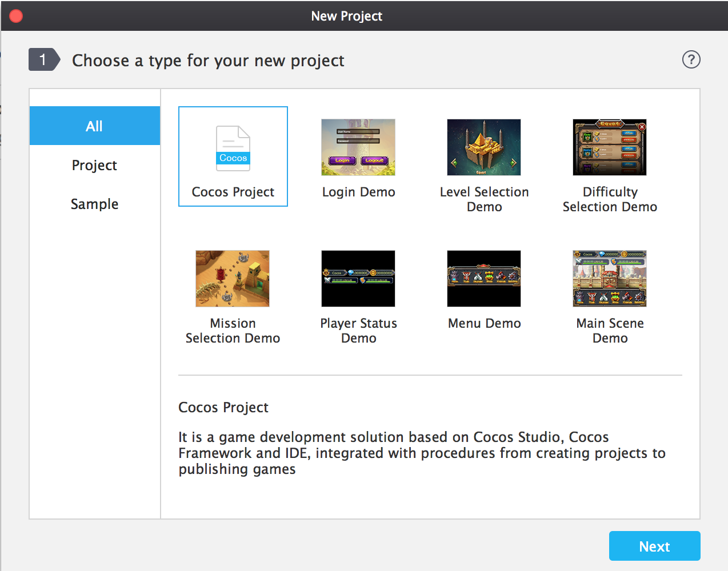Click the Login Demo label text

pos(358,192)
